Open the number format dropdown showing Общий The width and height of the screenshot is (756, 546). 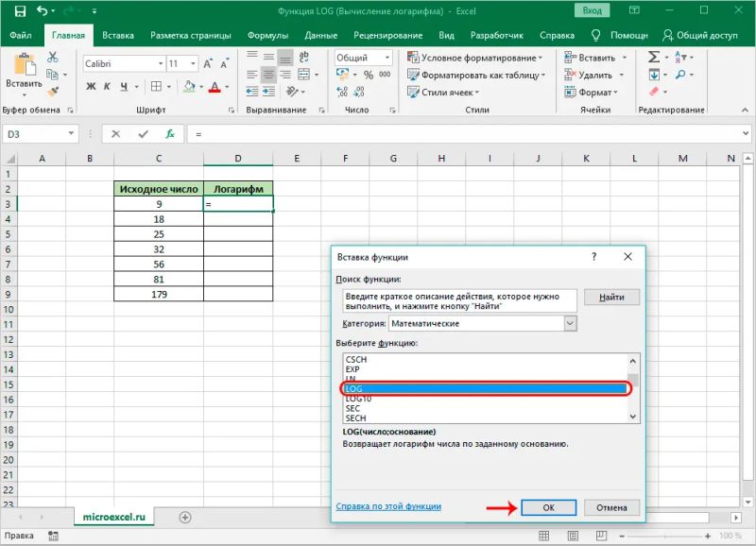(x=387, y=57)
